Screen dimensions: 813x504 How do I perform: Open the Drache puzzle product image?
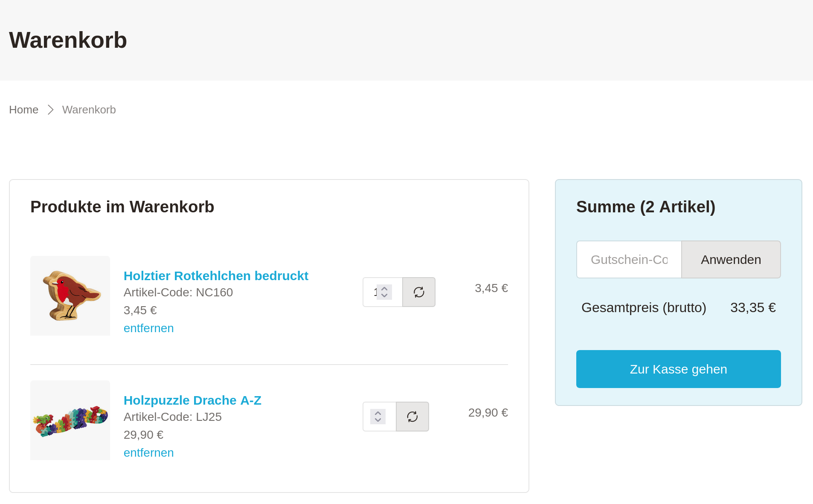(x=70, y=420)
